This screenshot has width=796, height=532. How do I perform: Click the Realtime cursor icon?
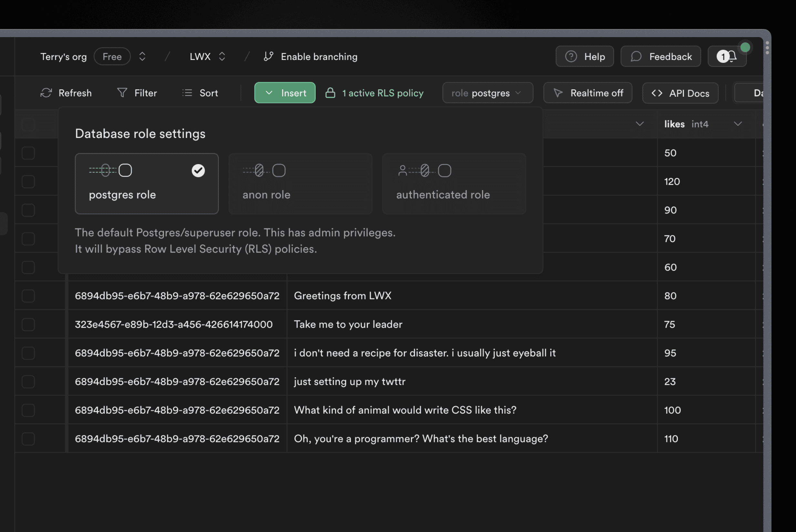[558, 93]
